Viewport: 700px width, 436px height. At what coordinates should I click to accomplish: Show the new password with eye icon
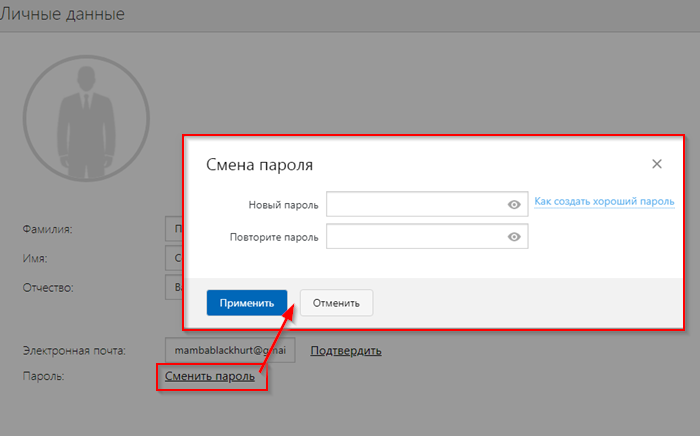(x=514, y=204)
